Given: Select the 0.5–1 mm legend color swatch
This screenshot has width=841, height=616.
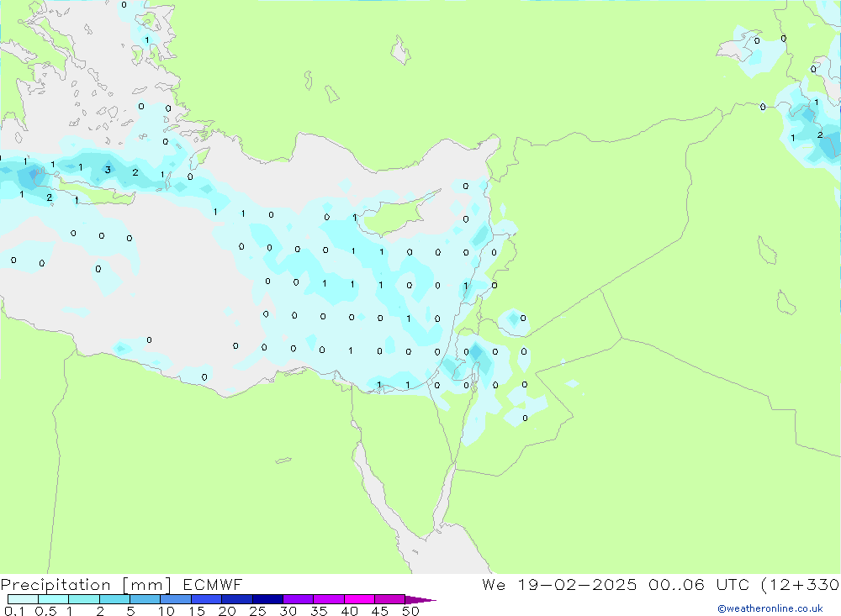Looking at the screenshot, I should (53, 599).
